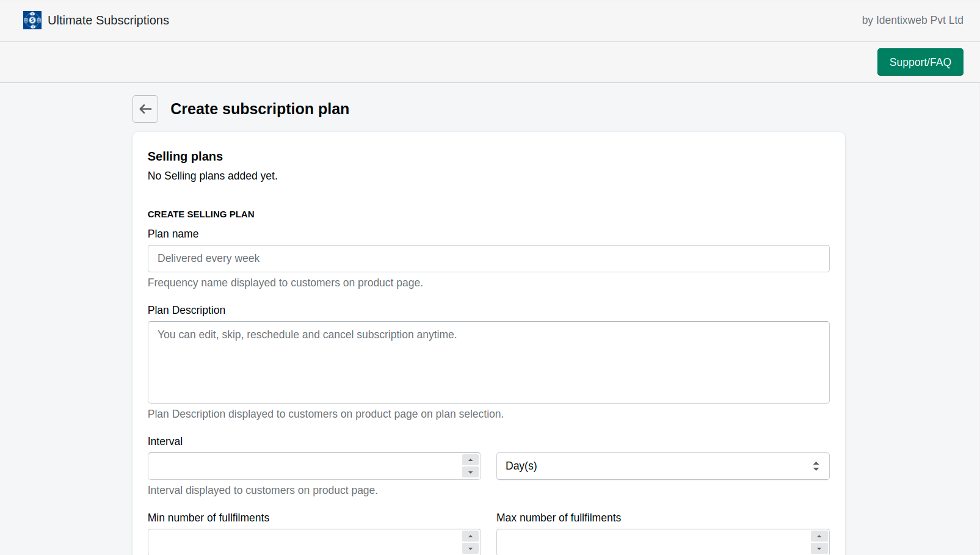
Task: Open the Day(s) interval unit dropdown
Action: (663, 466)
